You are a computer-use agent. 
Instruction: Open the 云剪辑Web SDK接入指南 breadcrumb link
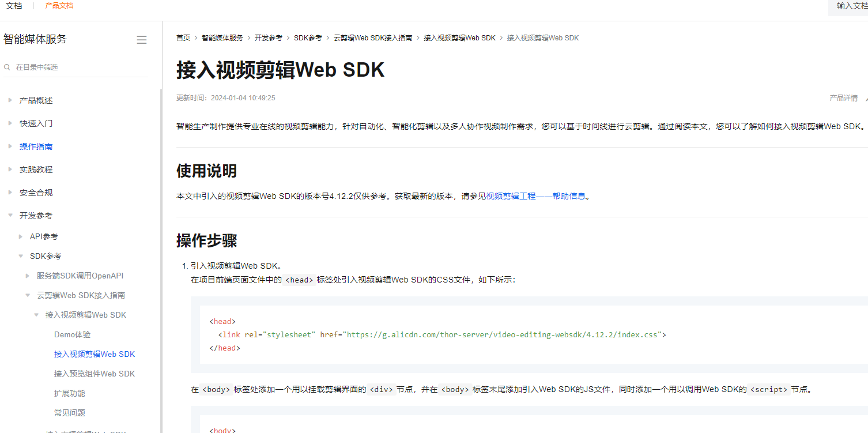[373, 38]
